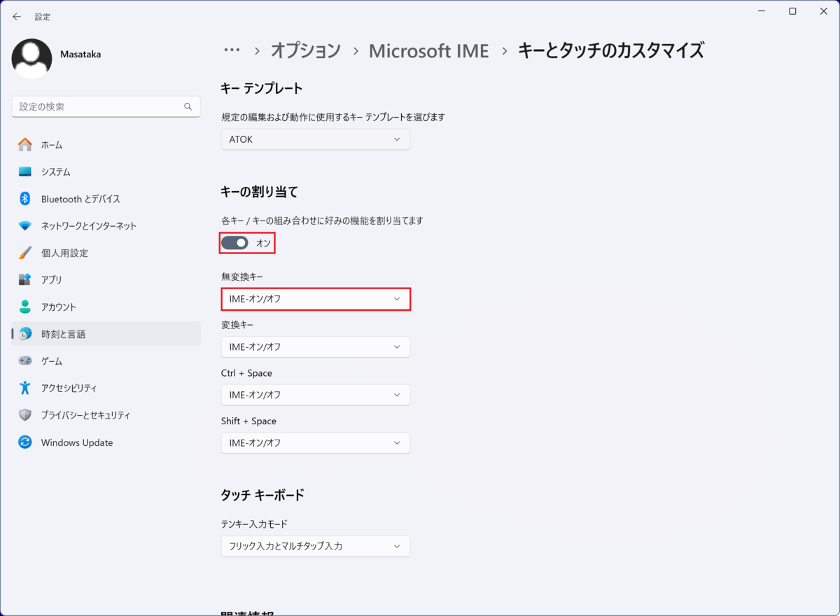Click the 時刻と言語 clock globe icon
Screen dimensions: 840x616
[25, 334]
